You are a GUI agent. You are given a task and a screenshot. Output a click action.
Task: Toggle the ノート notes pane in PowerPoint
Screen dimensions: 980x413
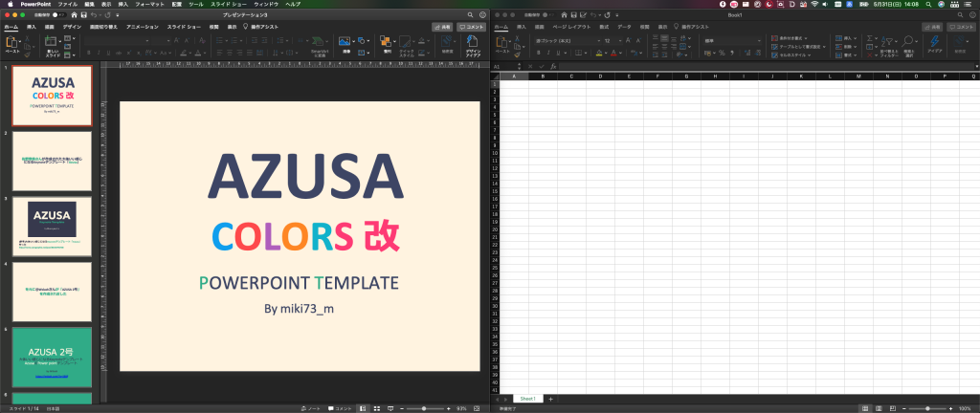click(x=311, y=408)
